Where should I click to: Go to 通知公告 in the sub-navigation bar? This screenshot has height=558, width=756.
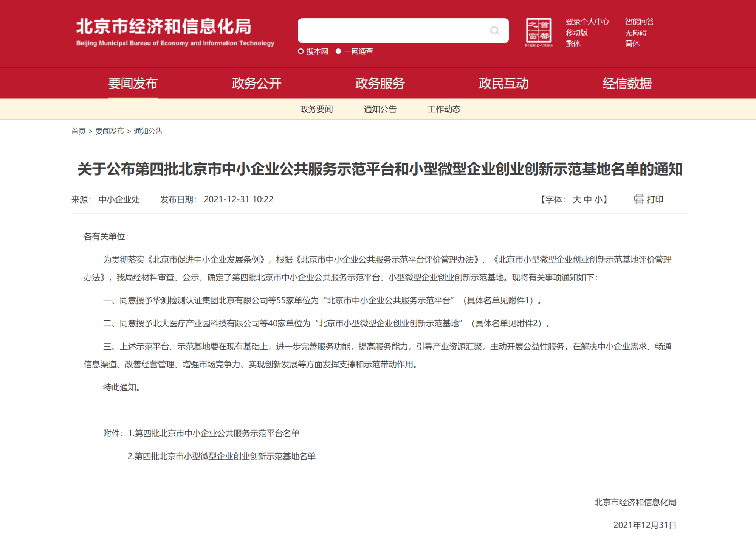pos(380,109)
